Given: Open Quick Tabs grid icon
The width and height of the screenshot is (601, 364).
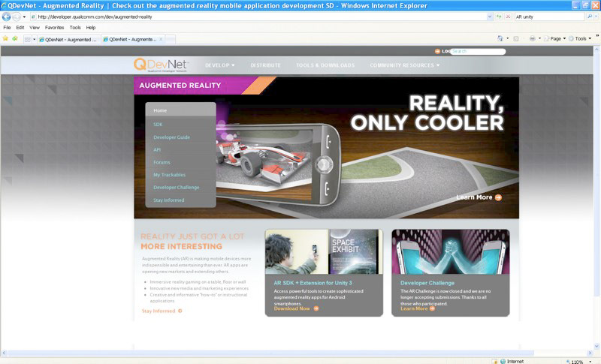Looking at the screenshot, I should pyautogui.click(x=27, y=39).
